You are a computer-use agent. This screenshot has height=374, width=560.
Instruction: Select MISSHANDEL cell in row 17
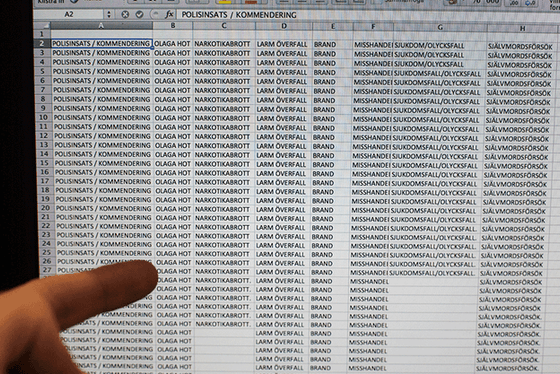pyautogui.click(x=370, y=183)
